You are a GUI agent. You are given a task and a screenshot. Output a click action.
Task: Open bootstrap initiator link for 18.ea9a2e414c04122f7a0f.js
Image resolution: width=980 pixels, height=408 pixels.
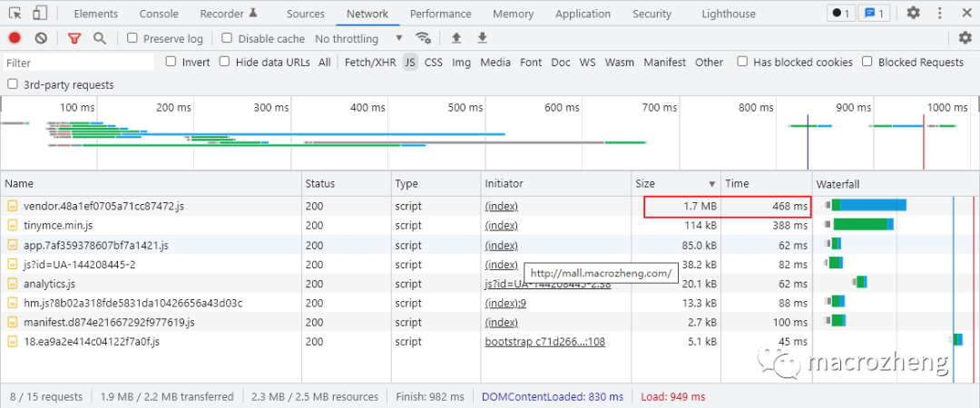coord(544,342)
